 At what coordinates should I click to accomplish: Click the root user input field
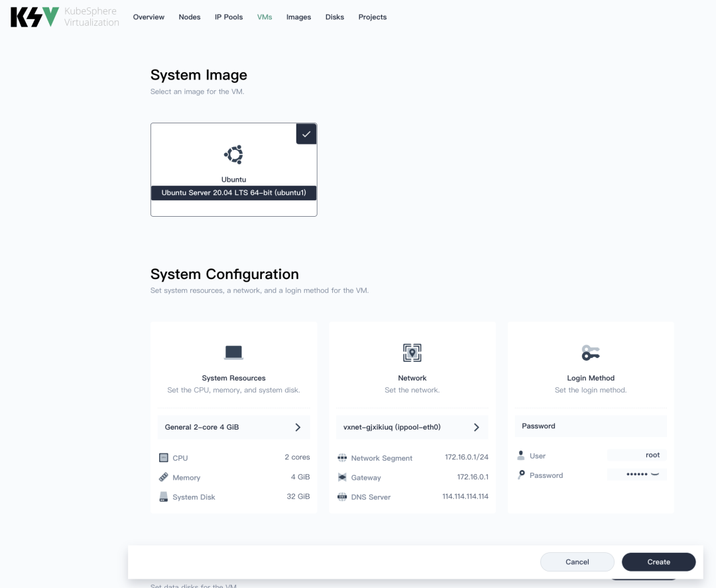636,455
